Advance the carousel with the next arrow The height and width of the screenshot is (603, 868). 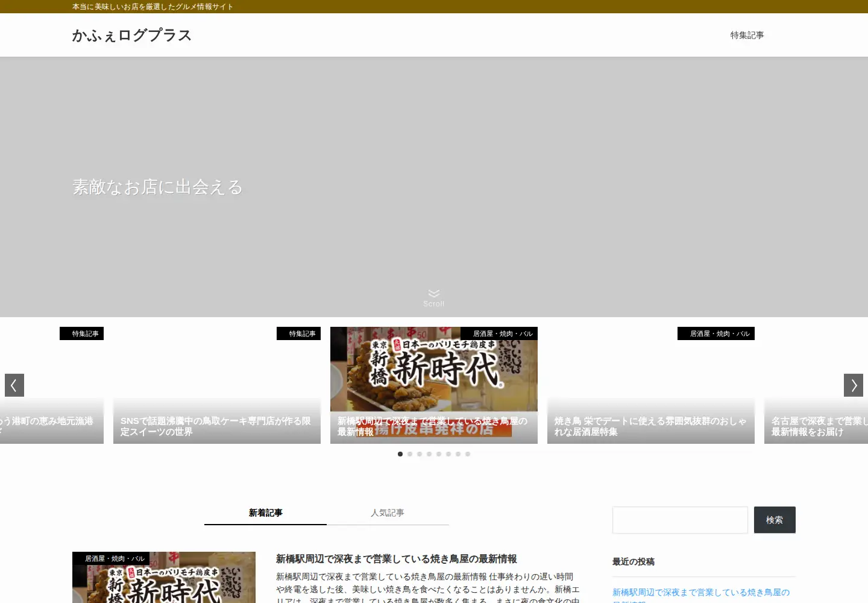tap(854, 385)
